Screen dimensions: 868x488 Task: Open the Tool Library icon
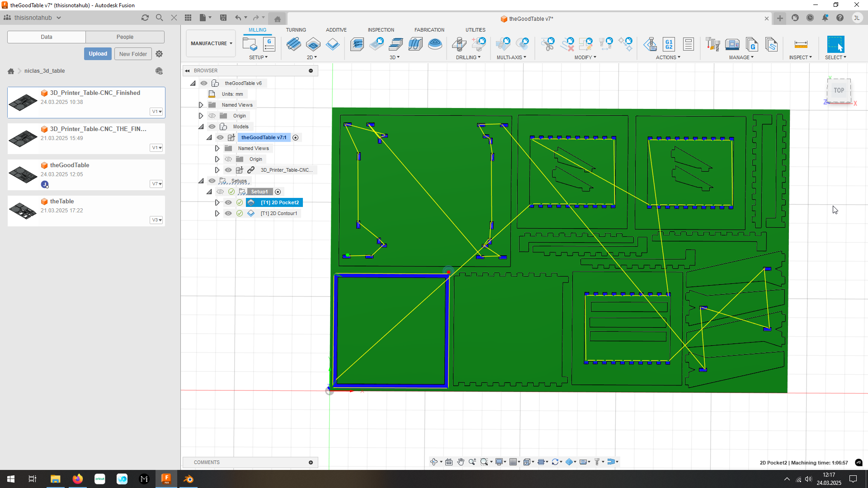pyautogui.click(x=713, y=44)
